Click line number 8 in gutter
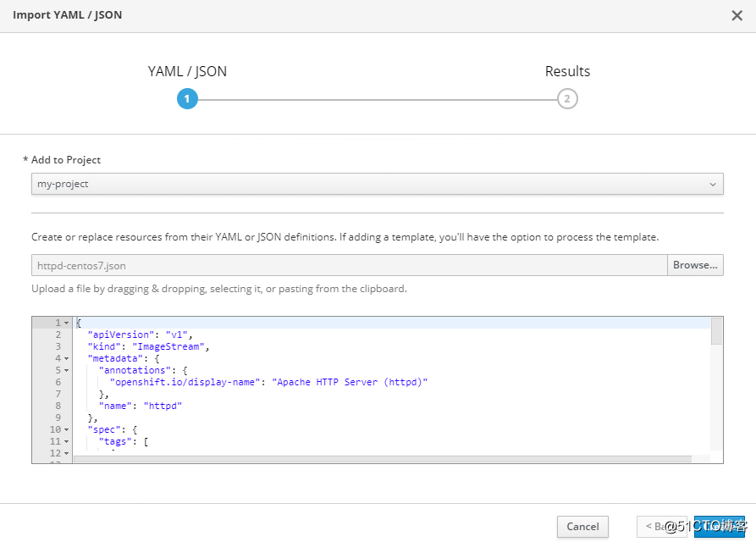This screenshot has height=542, width=756. click(x=58, y=406)
